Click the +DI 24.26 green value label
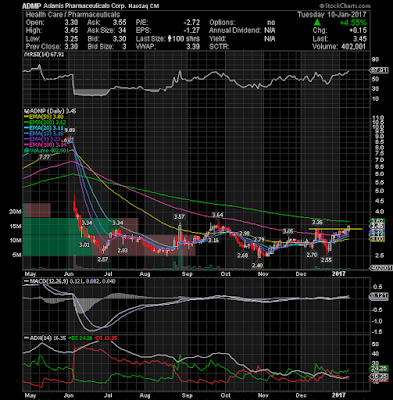Viewport: 393px width, 400px height. click(78, 338)
